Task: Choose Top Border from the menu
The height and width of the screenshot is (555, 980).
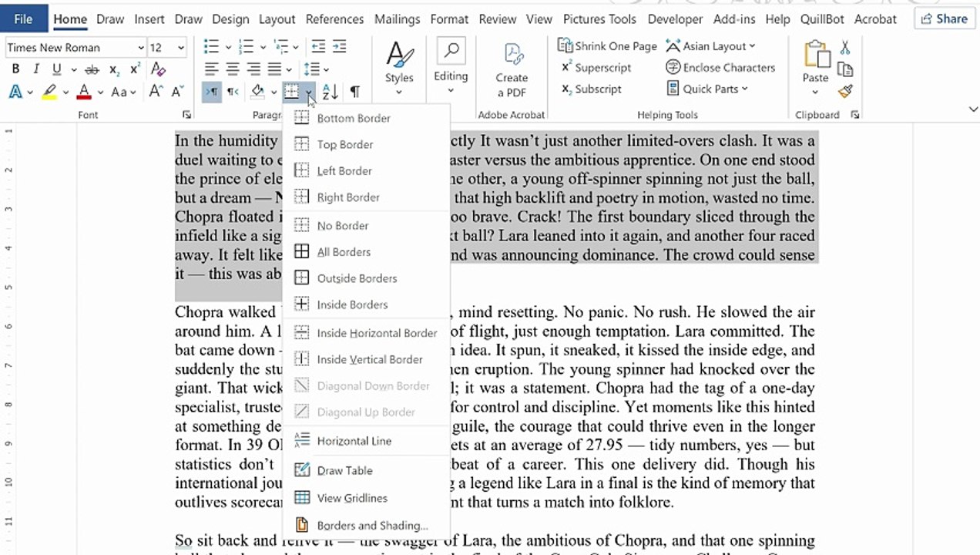Action: (x=366, y=144)
